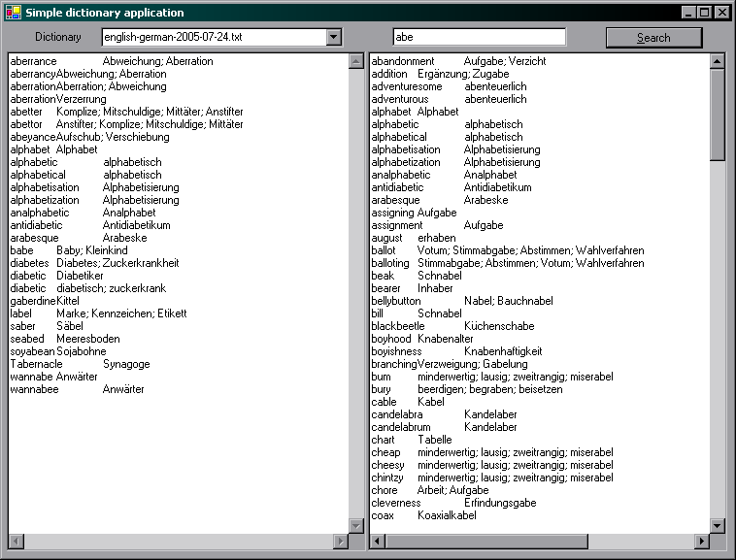Minimize the dictionary application window

point(688,13)
